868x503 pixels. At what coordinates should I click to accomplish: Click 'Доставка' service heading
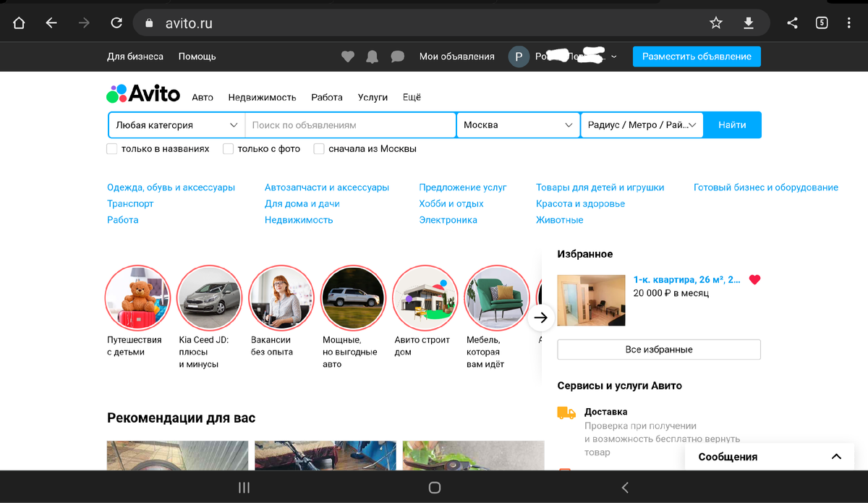pyautogui.click(x=606, y=412)
